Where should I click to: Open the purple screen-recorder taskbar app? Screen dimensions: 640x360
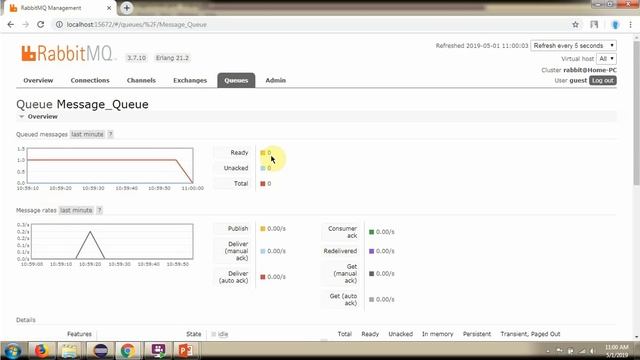pos(158,351)
